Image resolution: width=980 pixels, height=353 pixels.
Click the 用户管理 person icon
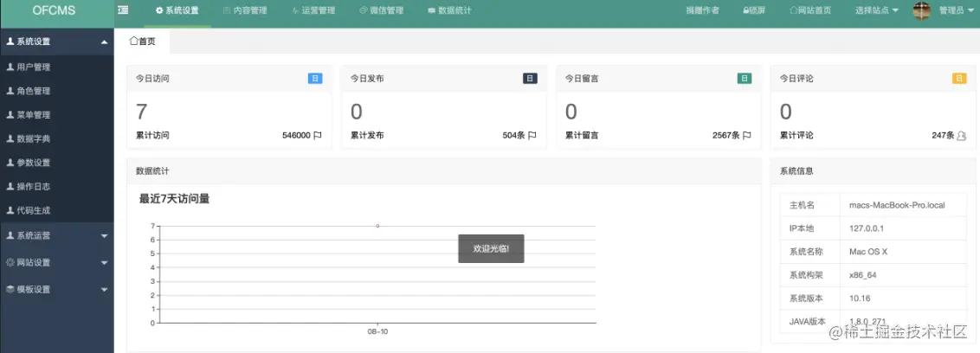tap(10, 67)
